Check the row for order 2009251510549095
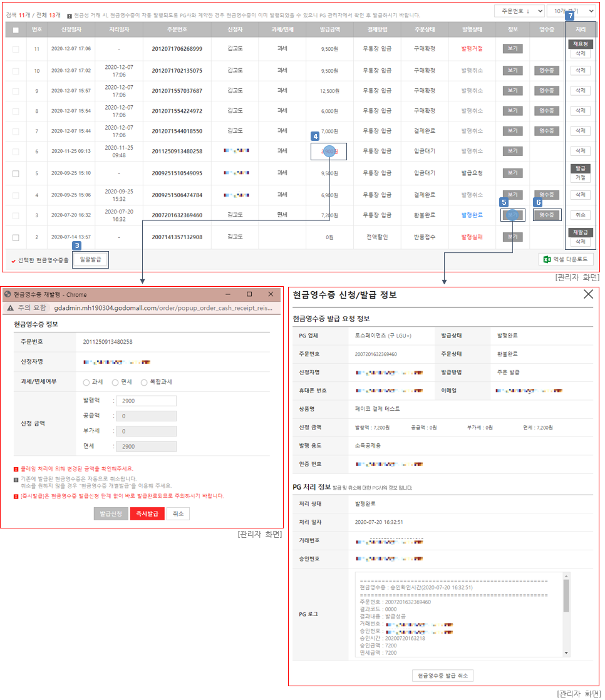Screen dimensions: 605x700 pyautogui.click(x=16, y=173)
